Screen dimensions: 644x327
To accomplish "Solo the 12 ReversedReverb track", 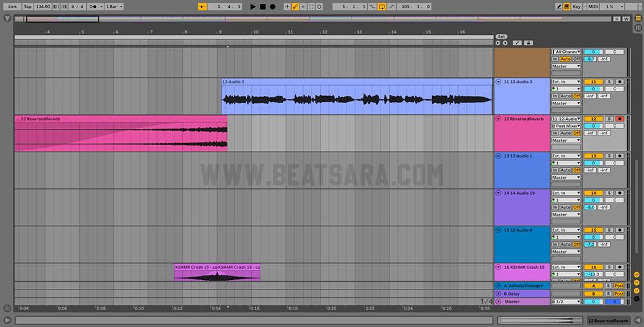I will (609, 119).
